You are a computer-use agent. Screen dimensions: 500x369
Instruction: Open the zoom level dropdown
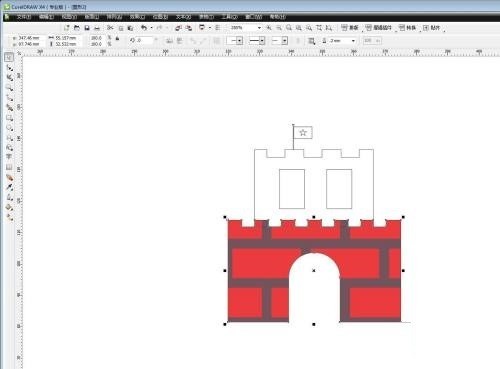click(259, 28)
